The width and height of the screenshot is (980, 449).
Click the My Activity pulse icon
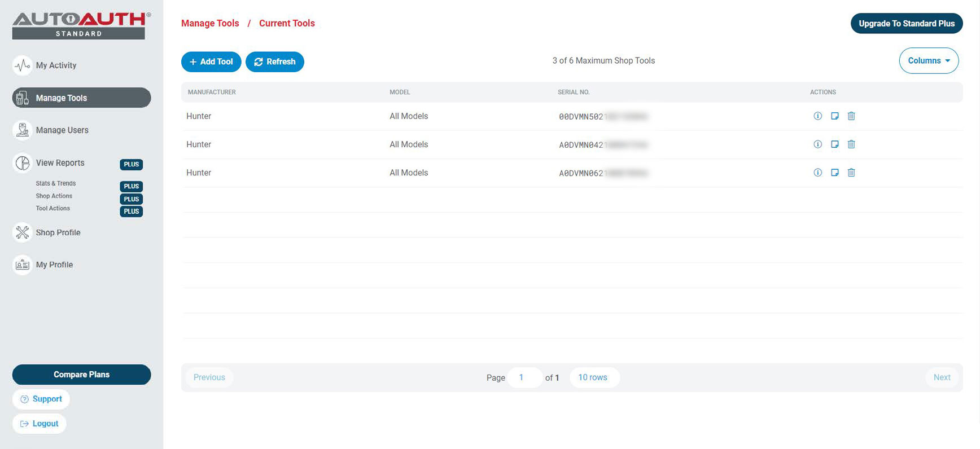[x=23, y=65]
